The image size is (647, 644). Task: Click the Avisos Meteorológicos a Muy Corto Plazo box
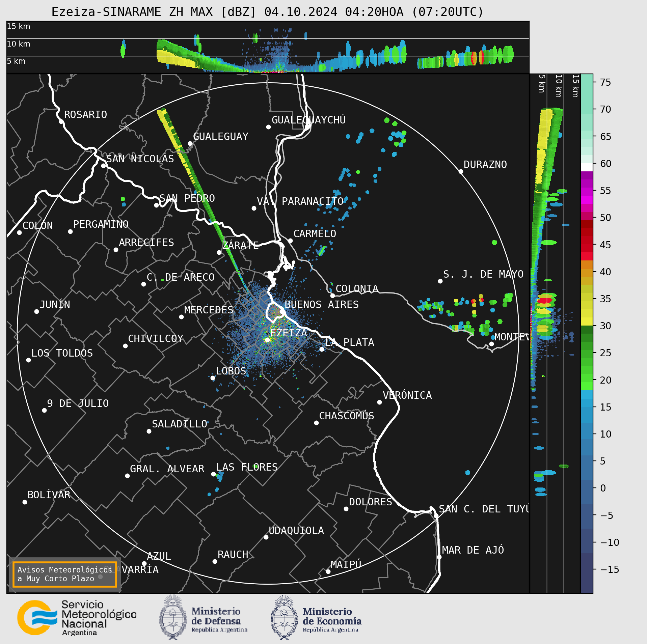point(64,574)
